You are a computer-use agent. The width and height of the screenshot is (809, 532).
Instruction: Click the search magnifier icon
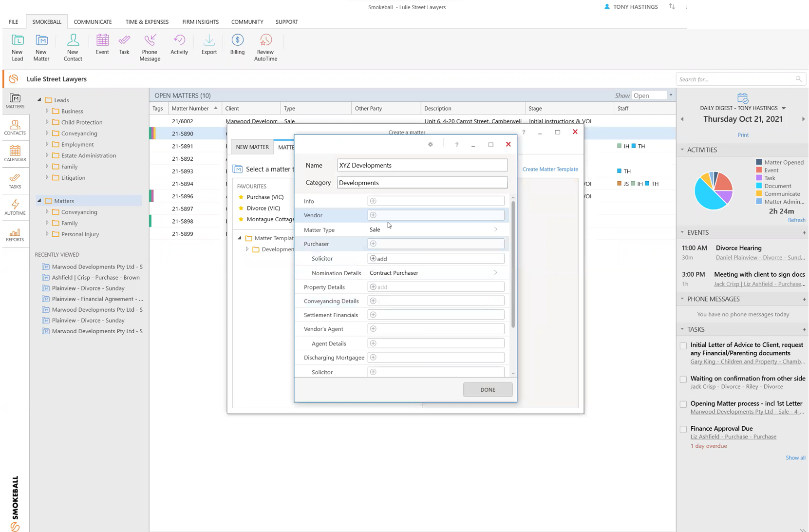(798, 79)
